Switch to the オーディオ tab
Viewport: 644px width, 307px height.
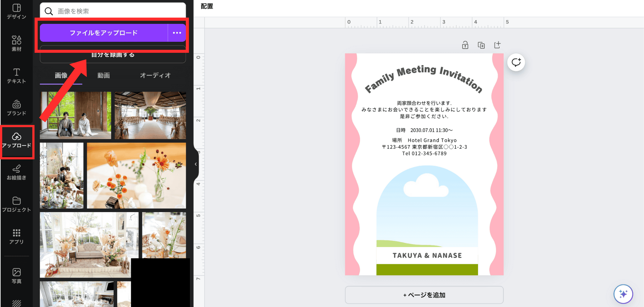click(155, 75)
